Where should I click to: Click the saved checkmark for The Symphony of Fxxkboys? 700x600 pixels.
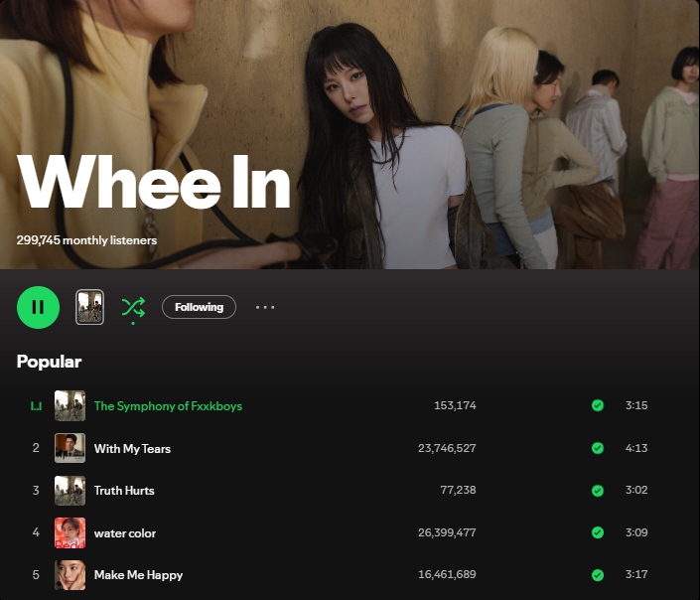point(598,405)
